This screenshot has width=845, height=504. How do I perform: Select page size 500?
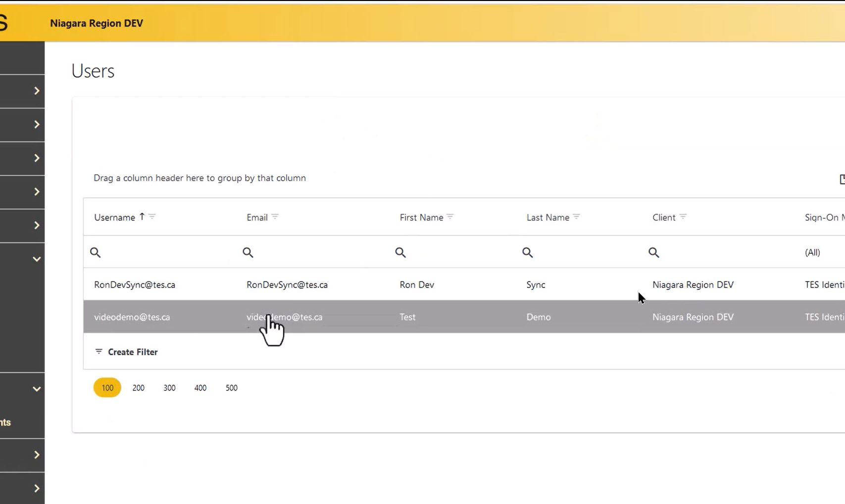pos(232,388)
